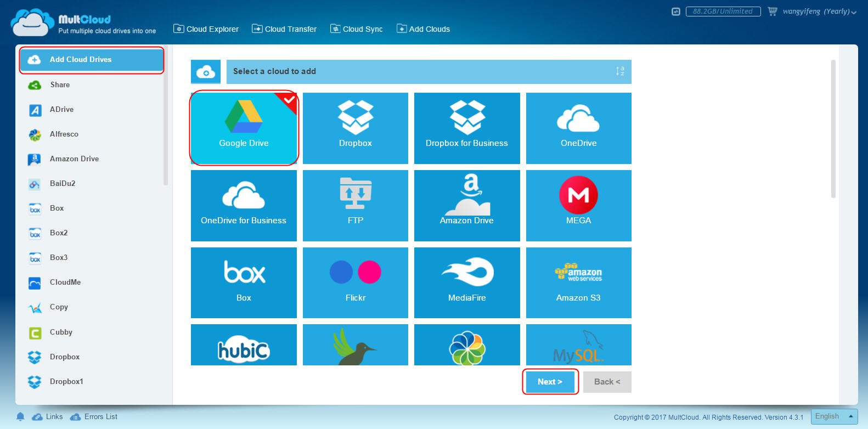The image size is (868, 429).
Task: Open Errors List in the footer
Action: (94, 417)
